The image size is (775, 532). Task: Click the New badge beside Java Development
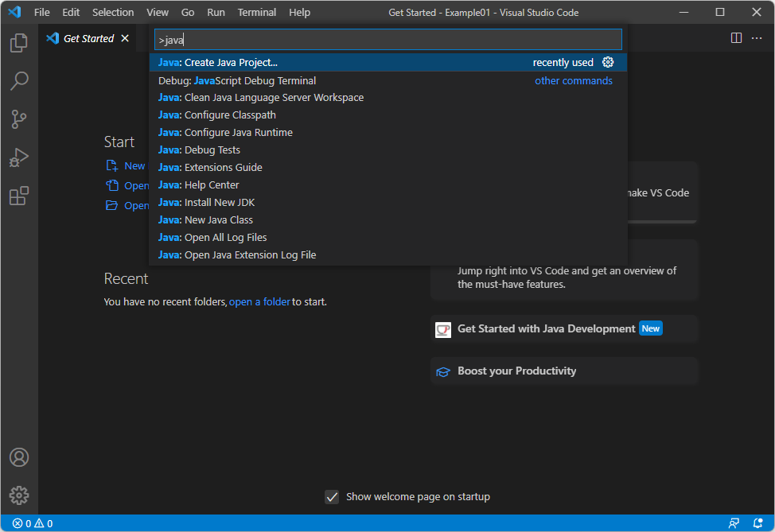pyautogui.click(x=650, y=328)
